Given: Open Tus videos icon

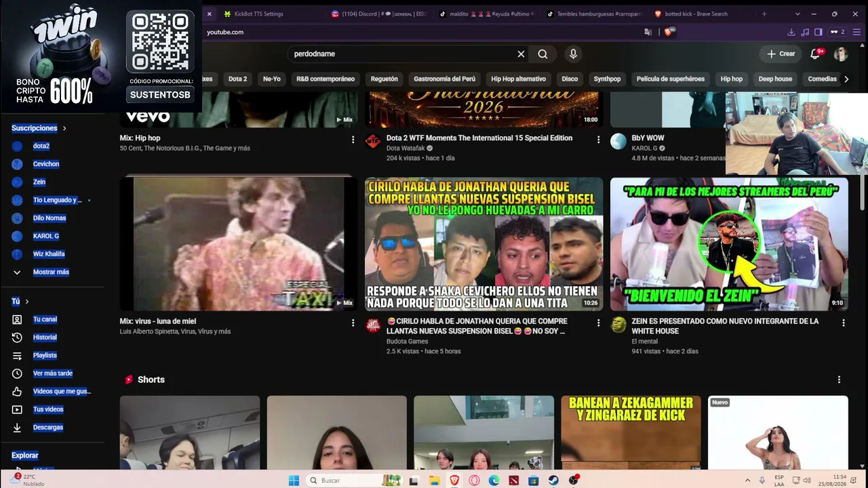Looking at the screenshot, I should point(17,409).
